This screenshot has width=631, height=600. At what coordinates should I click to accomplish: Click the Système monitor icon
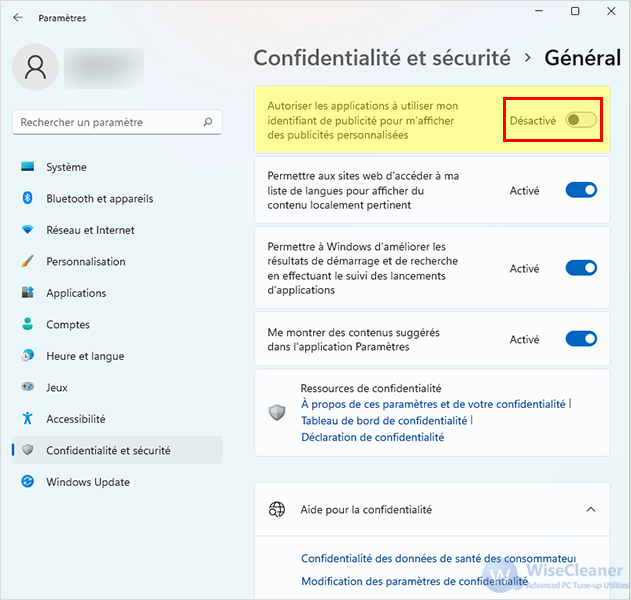tap(27, 167)
